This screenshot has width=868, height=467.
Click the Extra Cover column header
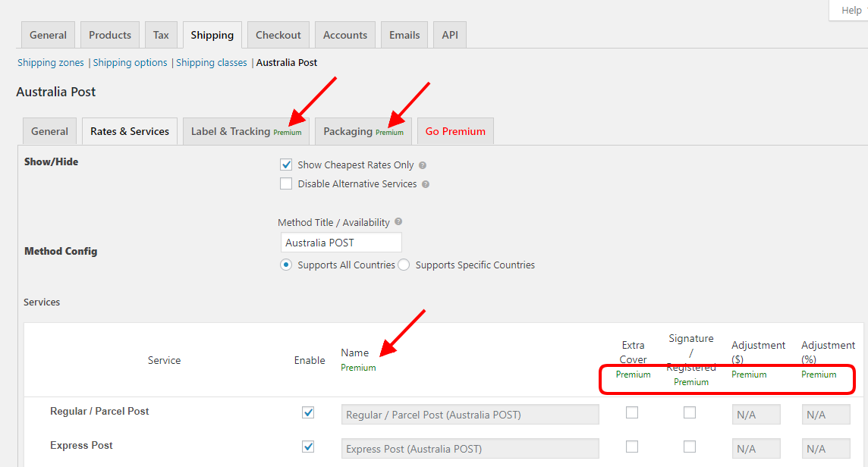click(x=633, y=352)
